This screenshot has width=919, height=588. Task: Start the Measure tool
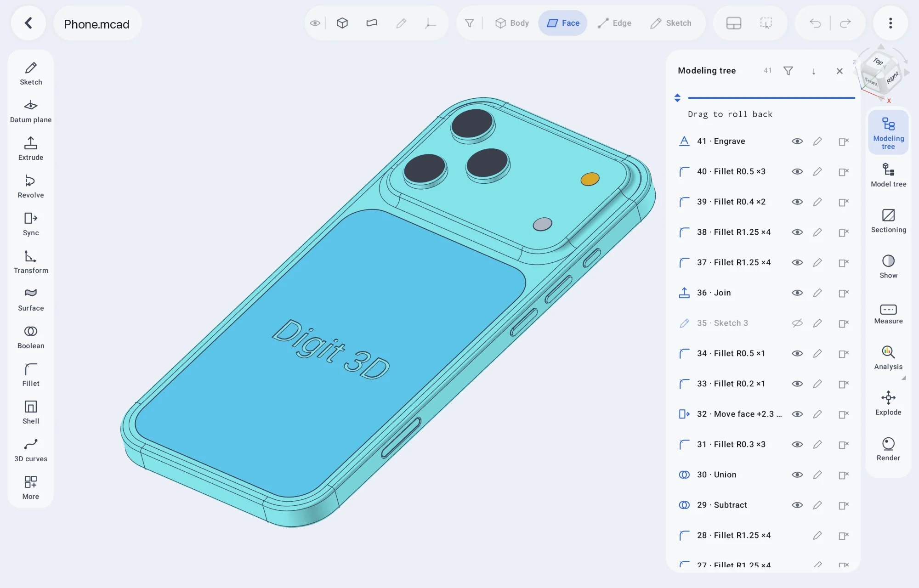tap(888, 314)
